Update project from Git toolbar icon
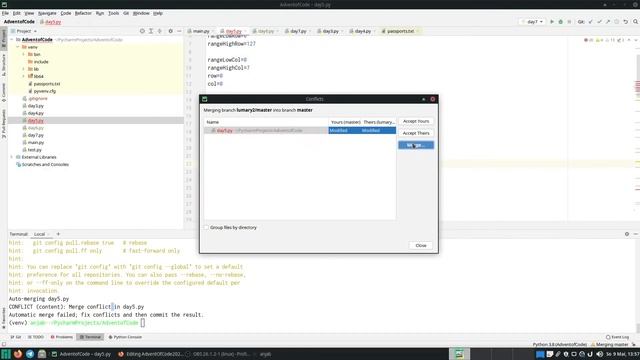The width and height of the screenshot is (640, 360). 590,22
